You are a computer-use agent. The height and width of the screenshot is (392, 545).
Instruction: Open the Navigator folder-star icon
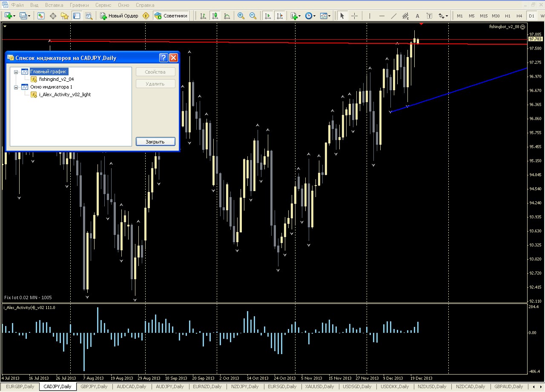point(65,16)
